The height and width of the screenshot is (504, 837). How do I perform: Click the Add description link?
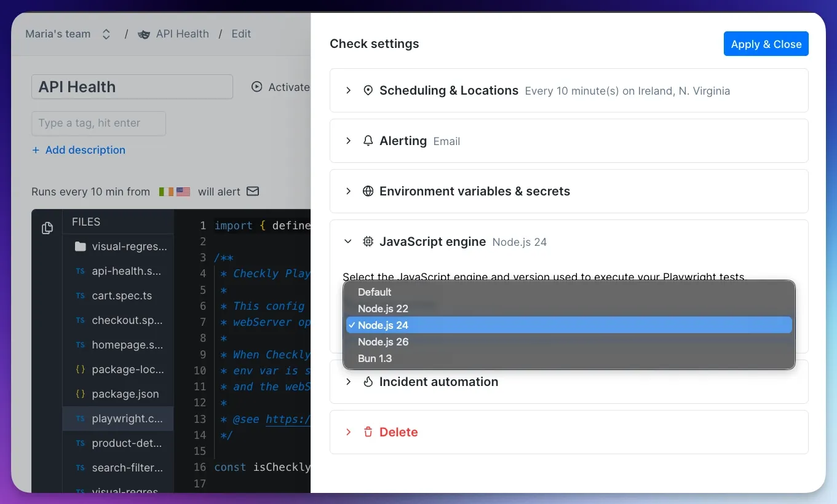click(79, 150)
